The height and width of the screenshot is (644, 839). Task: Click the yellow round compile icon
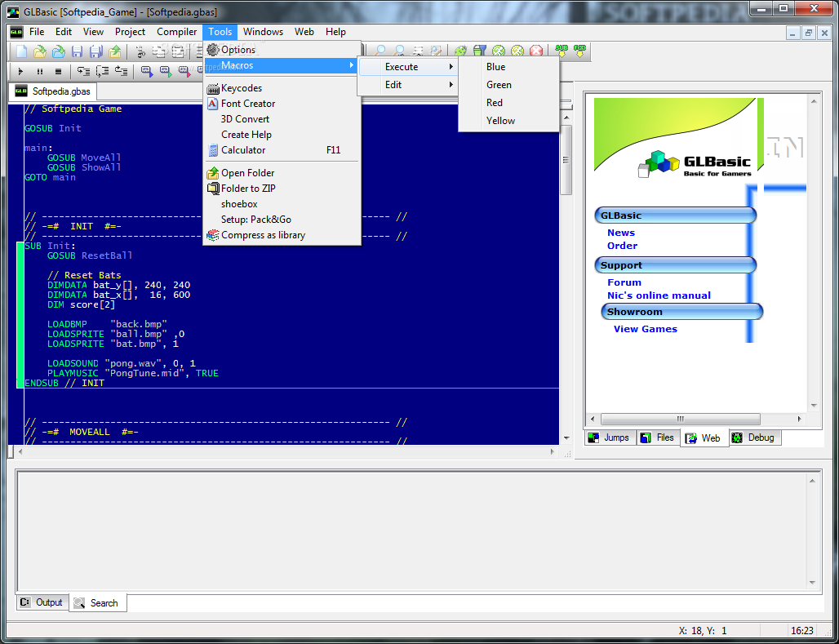[x=517, y=51]
